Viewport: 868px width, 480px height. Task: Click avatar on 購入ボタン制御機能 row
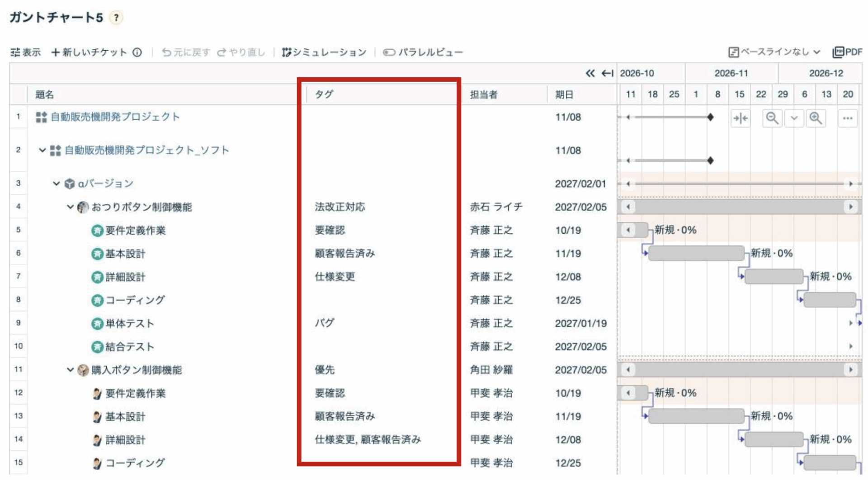83,370
